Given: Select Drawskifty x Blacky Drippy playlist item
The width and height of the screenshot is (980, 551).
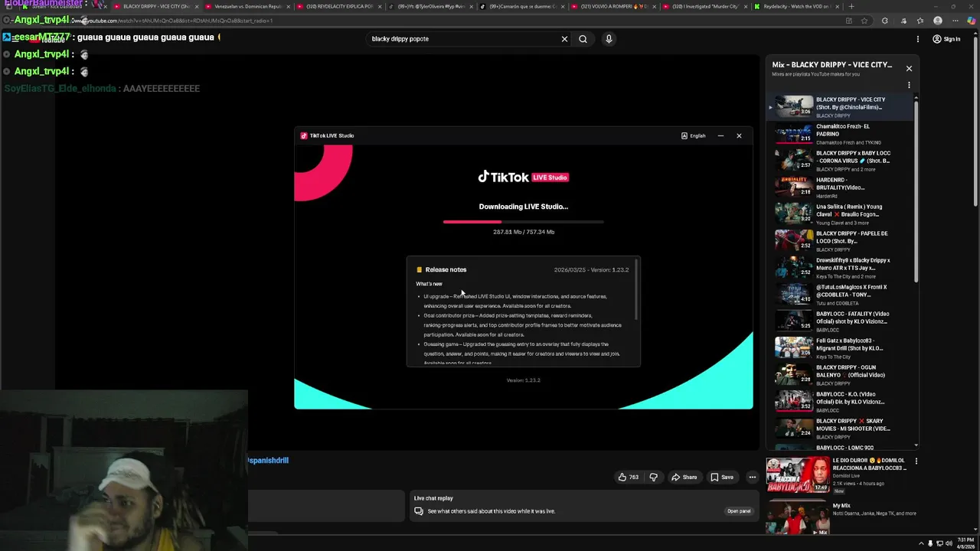Looking at the screenshot, I should 841,268.
